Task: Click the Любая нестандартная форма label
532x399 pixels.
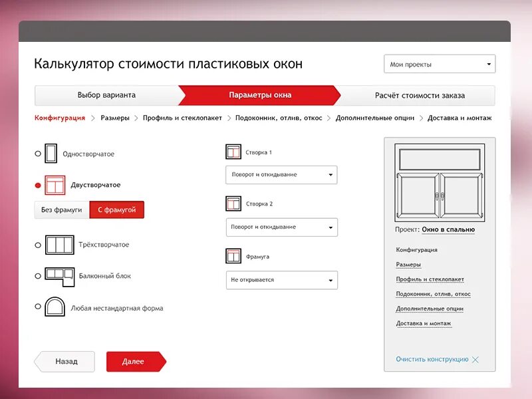Action: tap(117, 309)
